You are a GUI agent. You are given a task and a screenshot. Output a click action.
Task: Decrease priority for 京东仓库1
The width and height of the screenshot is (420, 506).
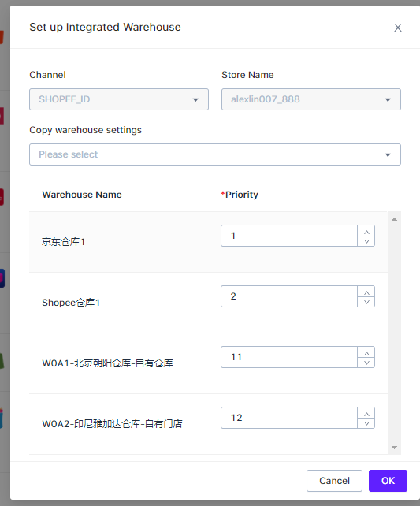(x=366, y=241)
